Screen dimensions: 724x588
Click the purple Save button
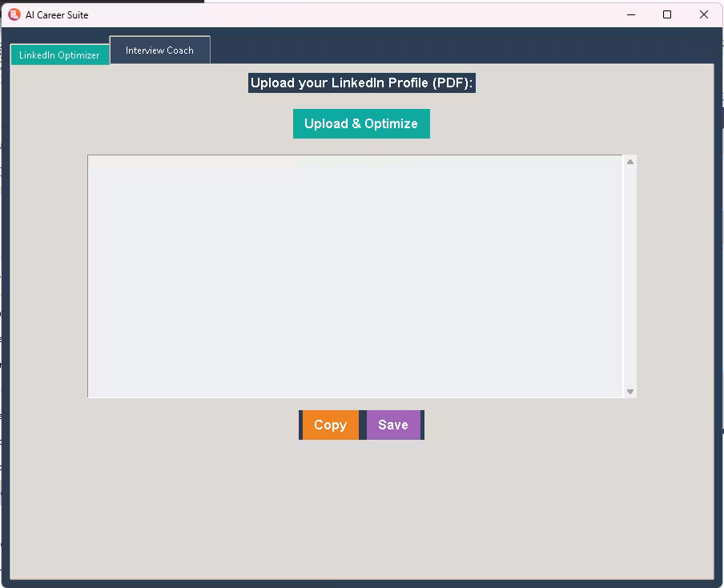pos(393,425)
